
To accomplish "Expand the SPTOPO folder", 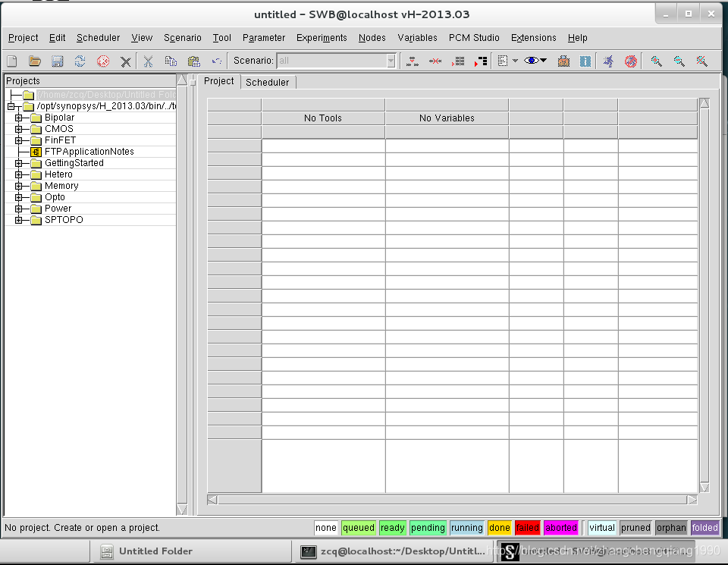I will point(18,220).
